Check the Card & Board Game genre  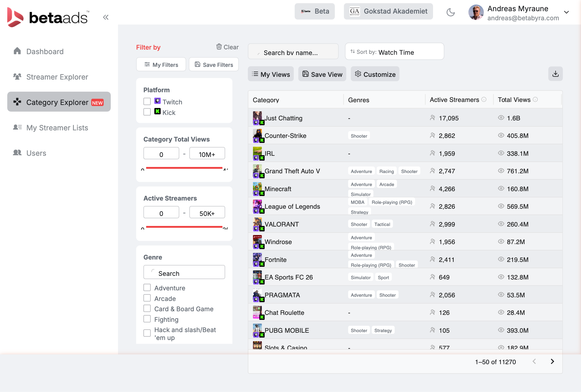click(147, 308)
